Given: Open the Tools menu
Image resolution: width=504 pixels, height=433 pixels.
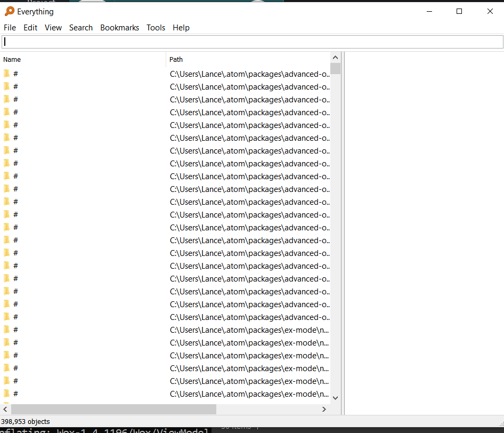Looking at the screenshot, I should [x=156, y=27].
